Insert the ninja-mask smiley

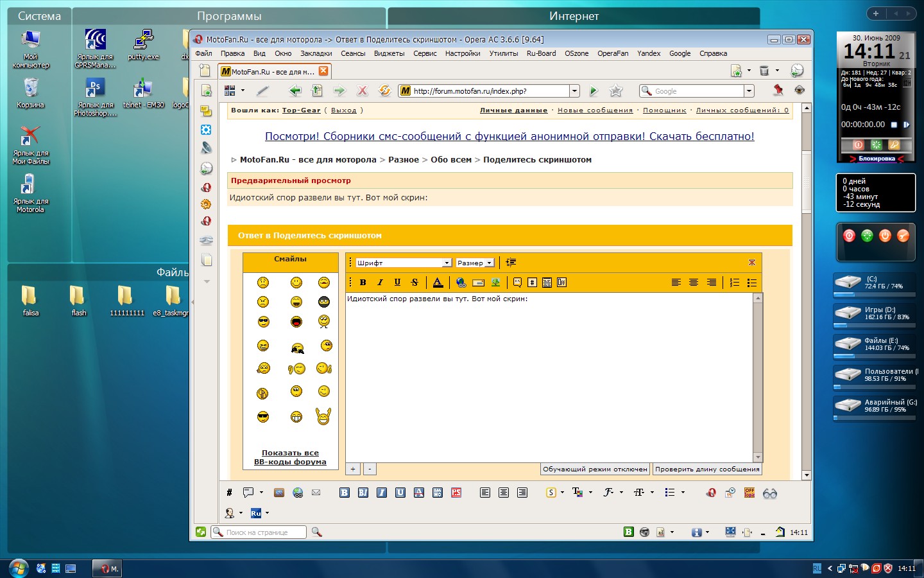coord(323,302)
